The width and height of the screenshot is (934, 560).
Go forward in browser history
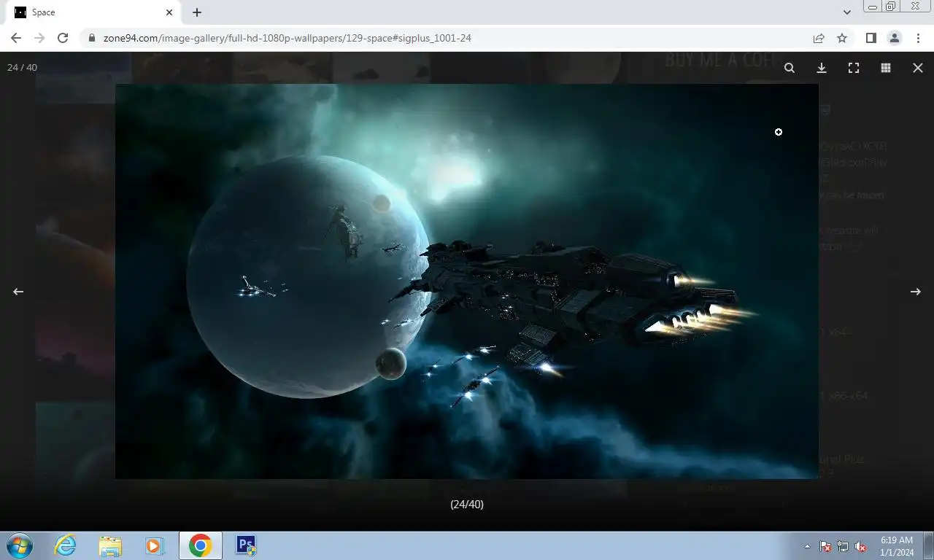coord(39,38)
